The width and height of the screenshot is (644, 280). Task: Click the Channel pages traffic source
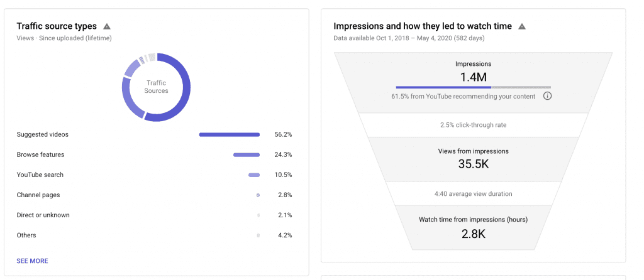point(38,195)
